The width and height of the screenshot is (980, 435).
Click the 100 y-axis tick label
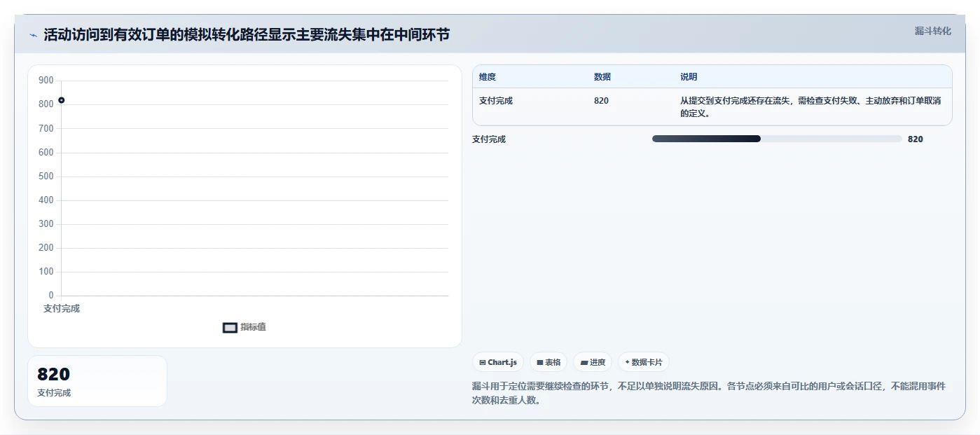(x=46, y=271)
